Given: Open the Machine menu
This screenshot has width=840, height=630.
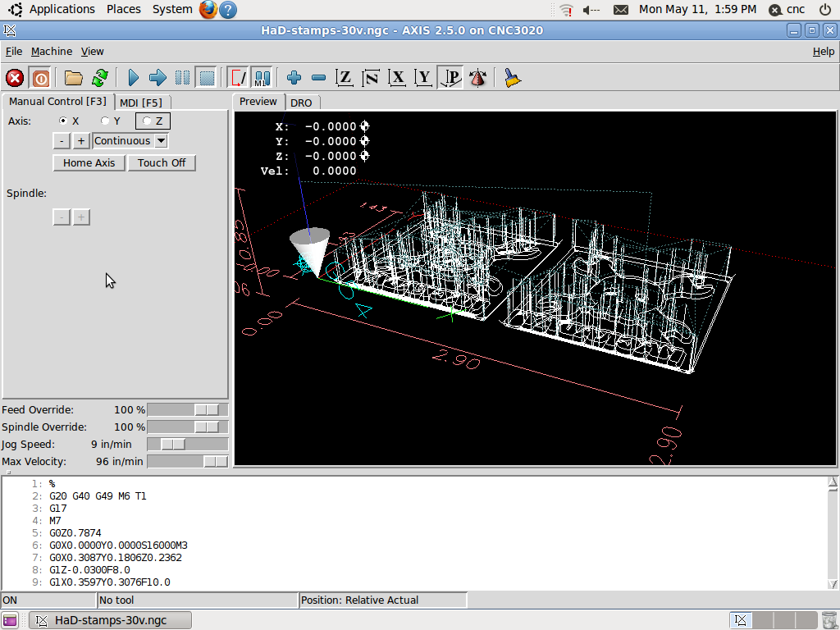Looking at the screenshot, I should 52,51.
